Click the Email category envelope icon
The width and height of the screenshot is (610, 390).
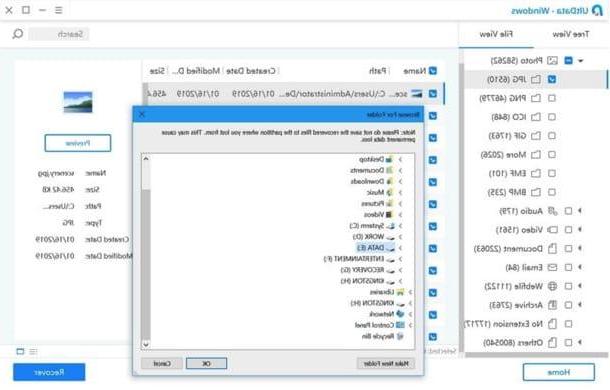[552, 267]
